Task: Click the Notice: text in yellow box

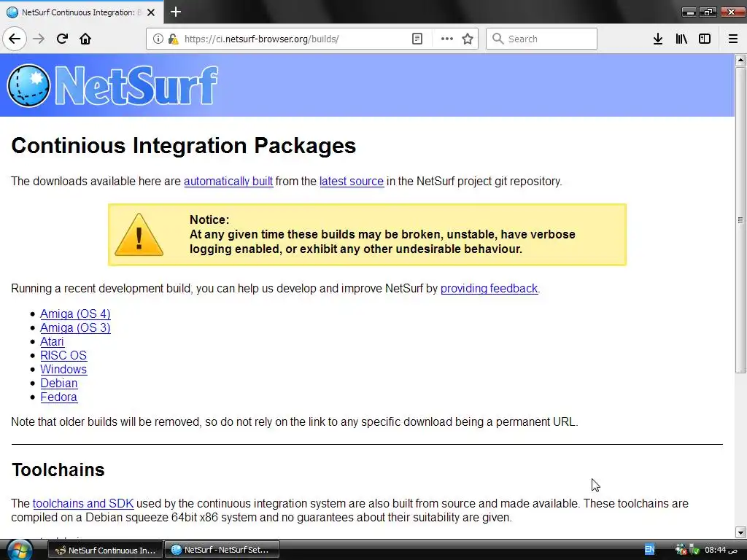Action: [209, 219]
